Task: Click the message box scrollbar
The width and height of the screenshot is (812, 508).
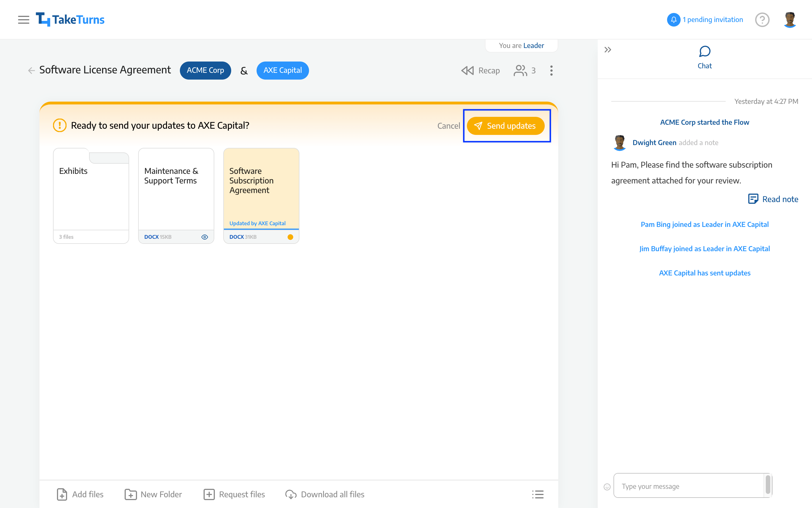Action: [x=768, y=485]
